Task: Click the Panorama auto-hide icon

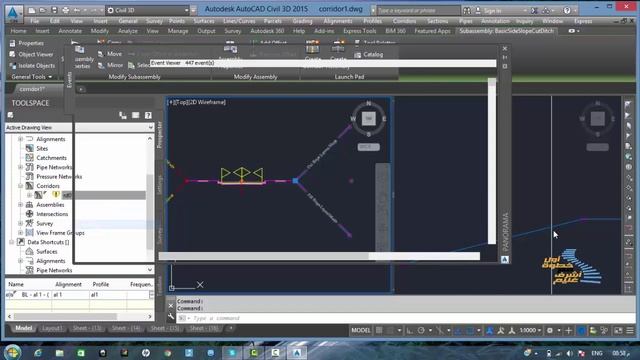Action: coord(505,57)
